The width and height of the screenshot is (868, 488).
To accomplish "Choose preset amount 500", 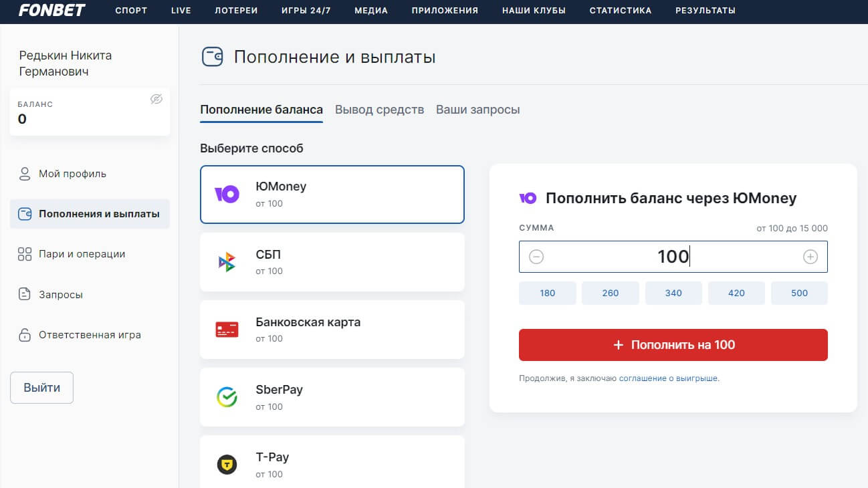I will pos(799,293).
